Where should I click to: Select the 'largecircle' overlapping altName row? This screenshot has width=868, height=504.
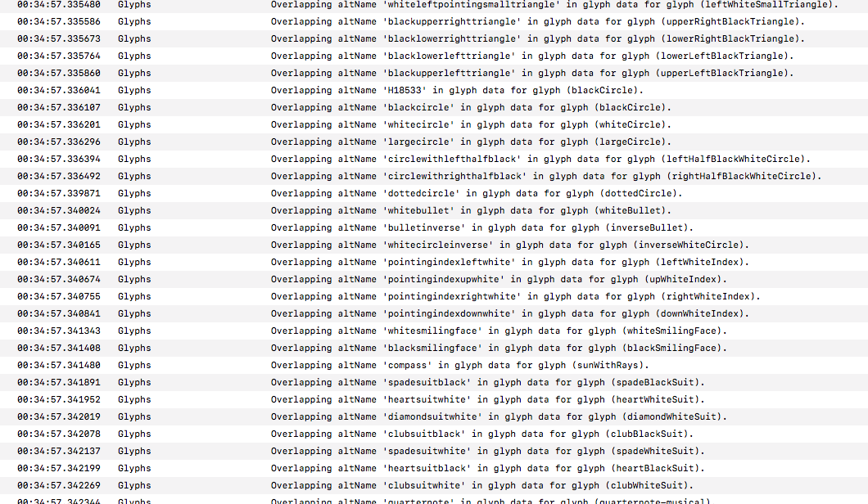471,142
